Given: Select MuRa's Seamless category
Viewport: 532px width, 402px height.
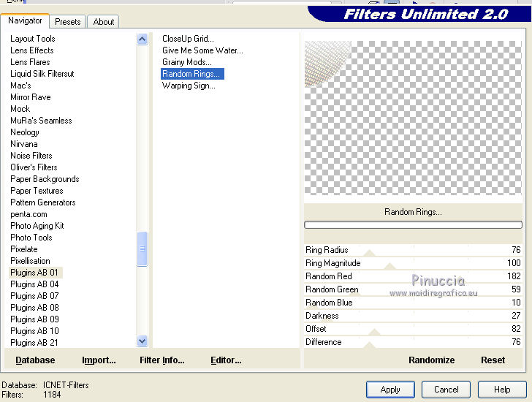Looking at the screenshot, I should pyautogui.click(x=41, y=121).
